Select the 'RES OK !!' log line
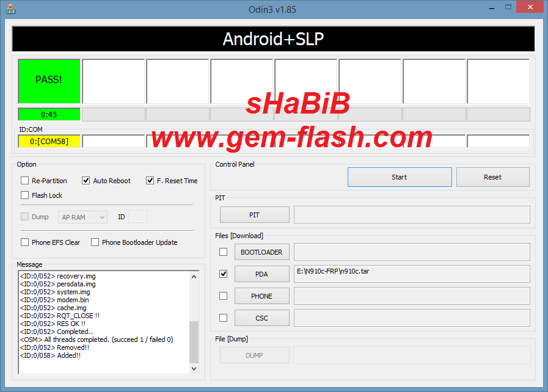The width and height of the screenshot is (548, 392). [53, 324]
